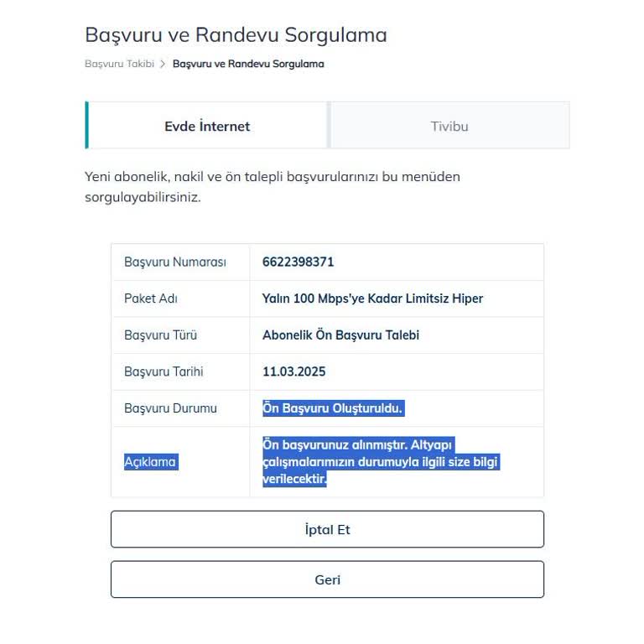
Task: Click the Geri button
Action: pos(327,579)
